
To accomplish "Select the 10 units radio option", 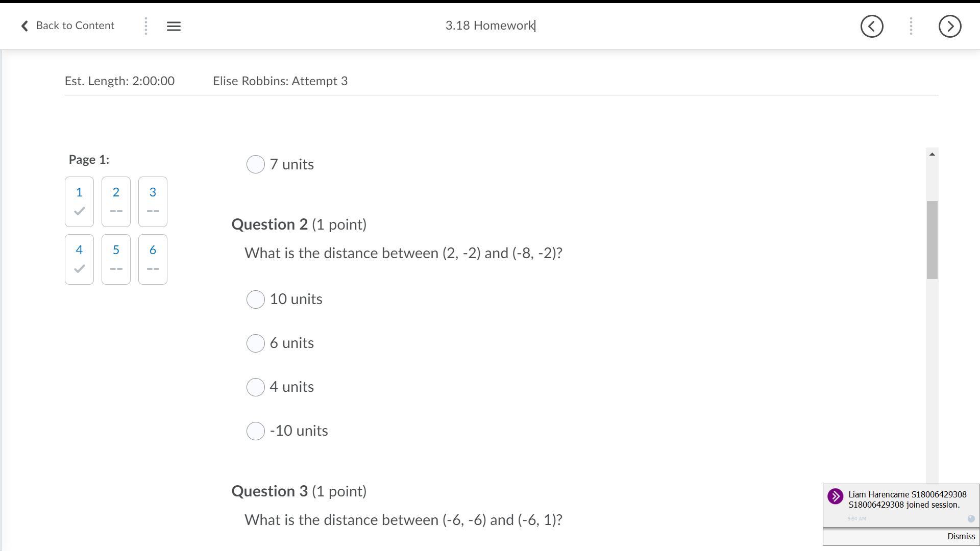I will pyautogui.click(x=256, y=299).
